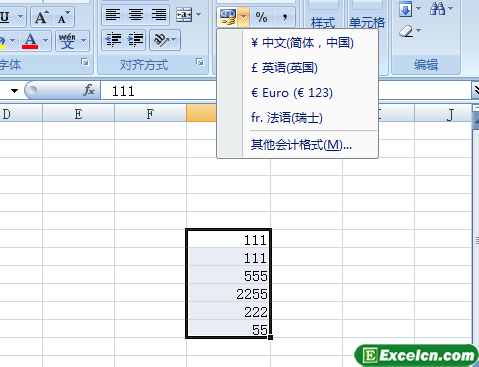Toggle accounting format dropdown arrow
The width and height of the screenshot is (479, 367).
point(244,17)
